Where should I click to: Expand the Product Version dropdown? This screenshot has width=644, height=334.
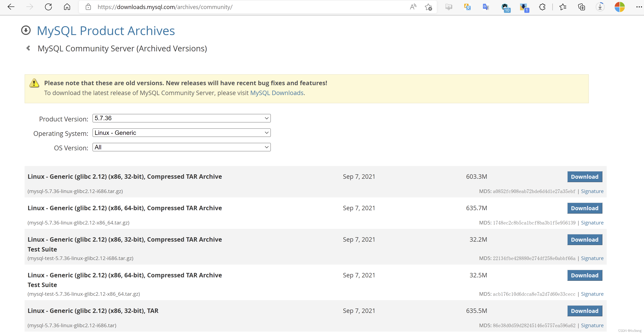182,118
